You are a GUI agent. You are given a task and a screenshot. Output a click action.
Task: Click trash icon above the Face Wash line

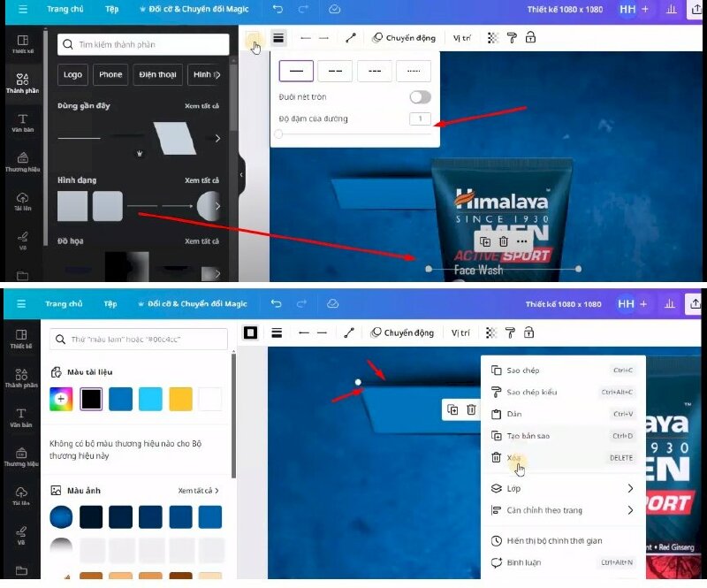[503, 241]
